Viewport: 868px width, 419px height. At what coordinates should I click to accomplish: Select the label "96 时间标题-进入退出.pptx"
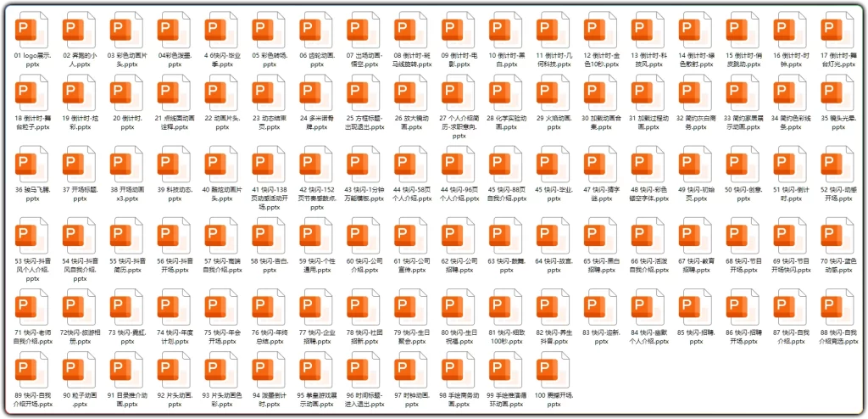pos(364,399)
